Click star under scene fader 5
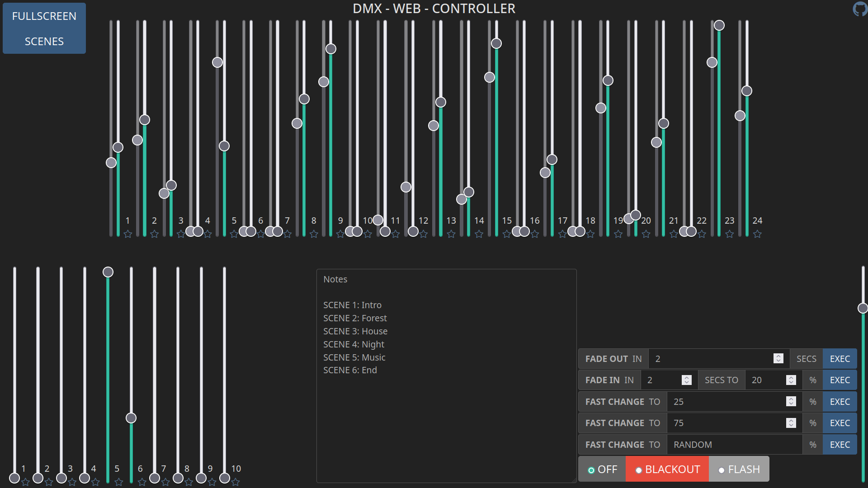This screenshot has width=868, height=488. click(119, 482)
